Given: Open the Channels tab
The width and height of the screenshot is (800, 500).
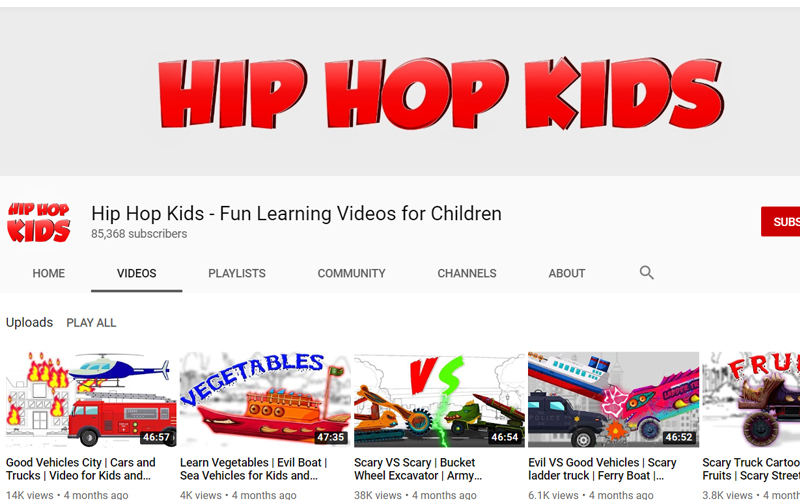Looking at the screenshot, I should click(467, 273).
